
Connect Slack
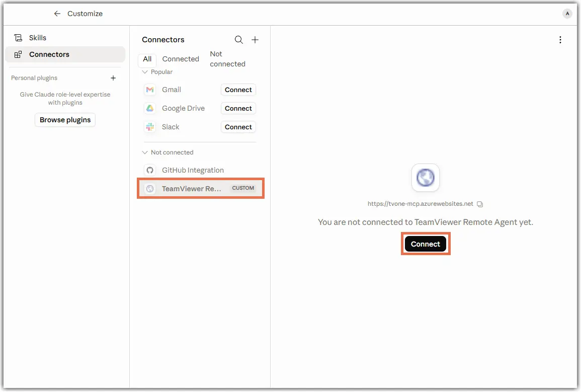pos(238,127)
